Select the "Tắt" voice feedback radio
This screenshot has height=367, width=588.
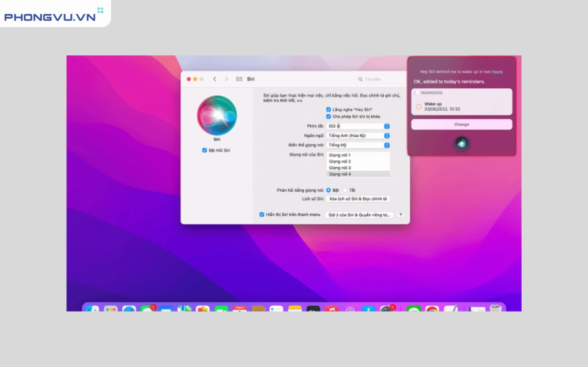(x=345, y=190)
